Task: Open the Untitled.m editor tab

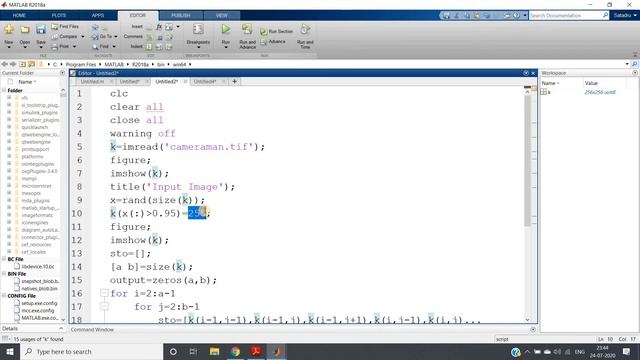Action: click(92, 82)
